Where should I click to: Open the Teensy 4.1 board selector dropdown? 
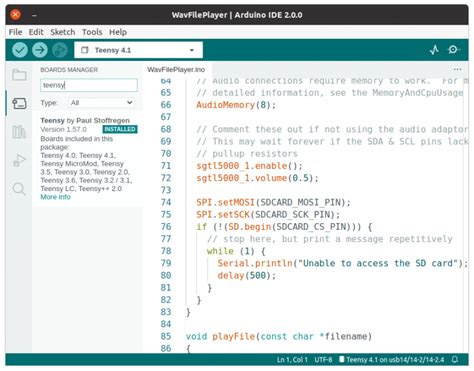pyautogui.click(x=138, y=50)
